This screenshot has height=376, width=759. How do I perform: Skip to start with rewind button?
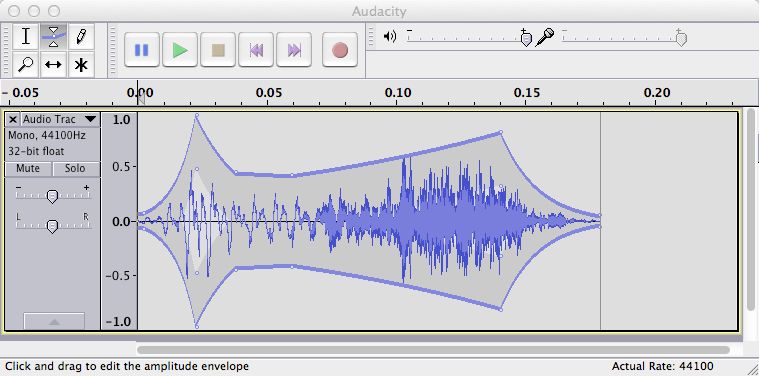[x=256, y=50]
